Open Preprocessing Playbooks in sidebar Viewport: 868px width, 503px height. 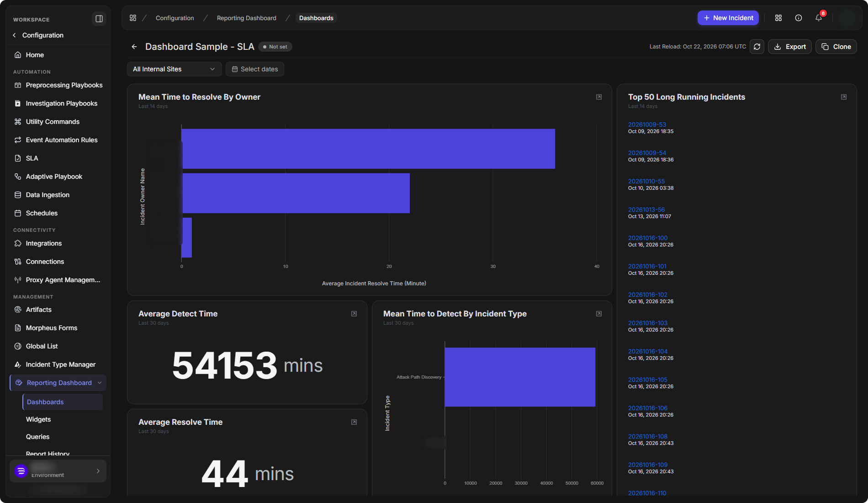pos(58,85)
